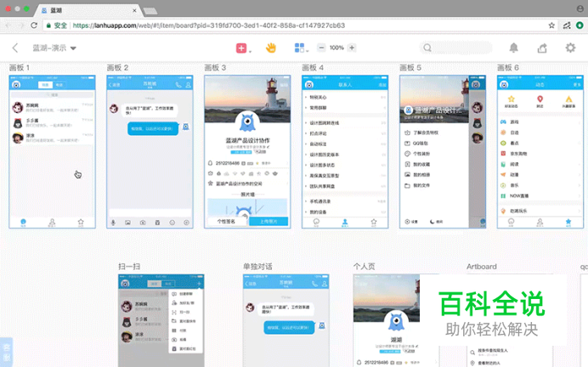The width and height of the screenshot is (588, 367).
Task: Click the browser back arrow
Action: pos(8,25)
